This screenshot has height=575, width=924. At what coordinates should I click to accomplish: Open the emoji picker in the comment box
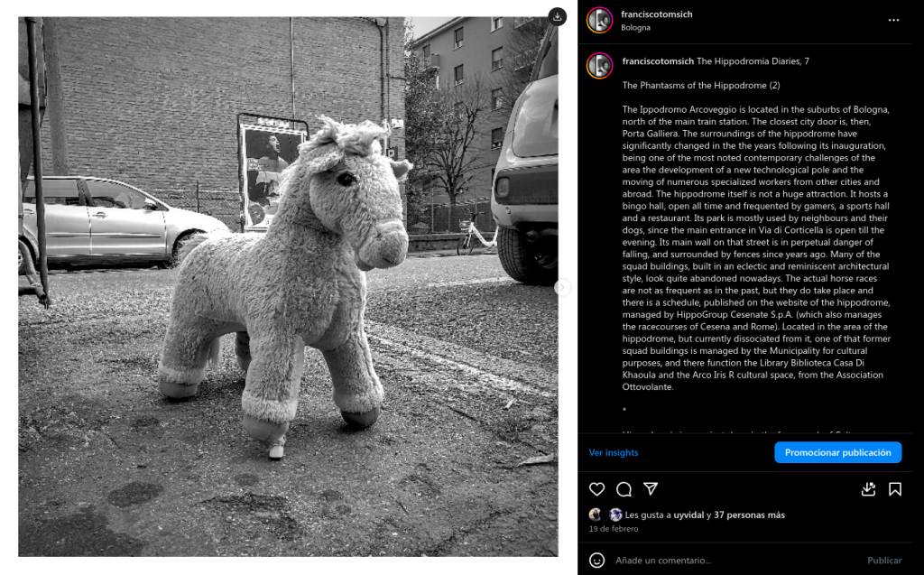pos(597,561)
